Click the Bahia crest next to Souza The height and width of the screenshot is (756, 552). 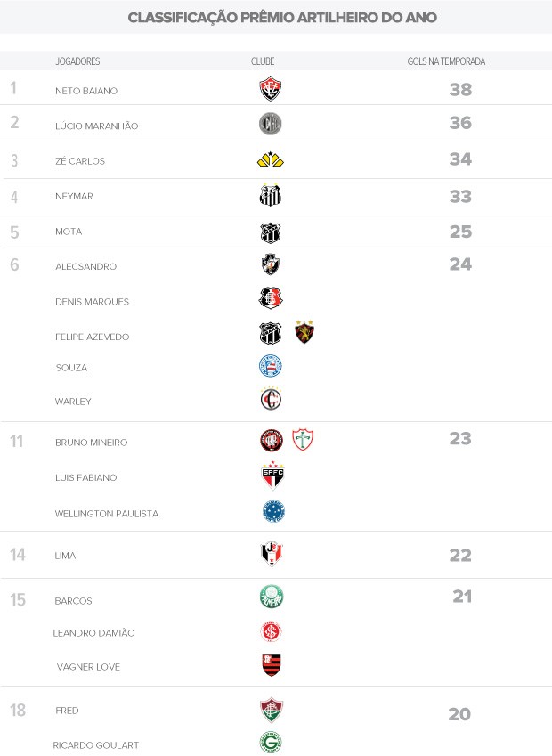(271, 366)
